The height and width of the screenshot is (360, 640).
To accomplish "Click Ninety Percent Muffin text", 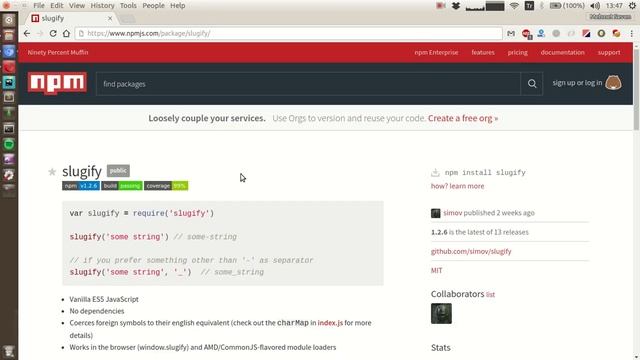I will coord(58,52).
